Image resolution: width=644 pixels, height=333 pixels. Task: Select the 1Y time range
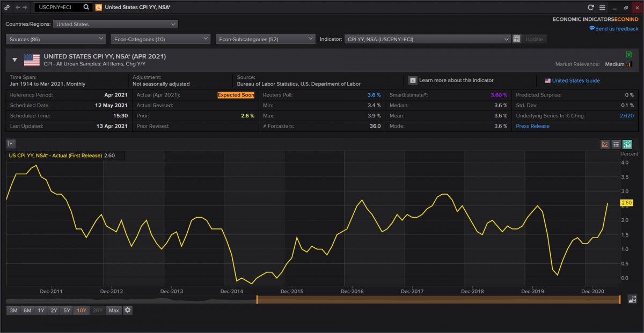[41, 310]
